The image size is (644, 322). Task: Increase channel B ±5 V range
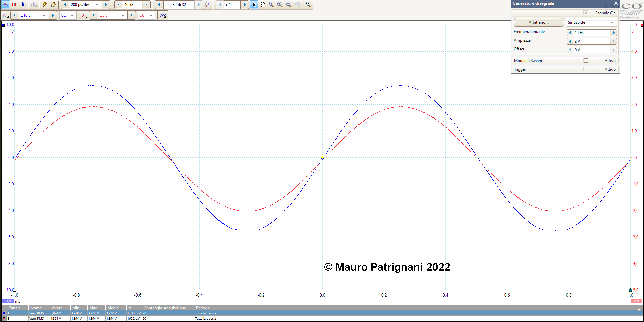click(x=132, y=15)
